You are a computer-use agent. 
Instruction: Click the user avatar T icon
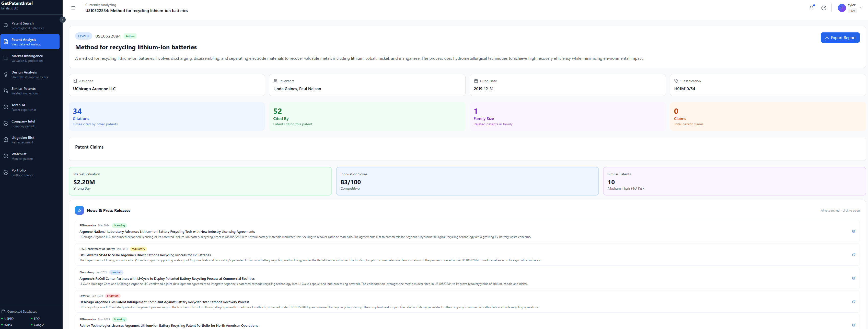tap(842, 8)
